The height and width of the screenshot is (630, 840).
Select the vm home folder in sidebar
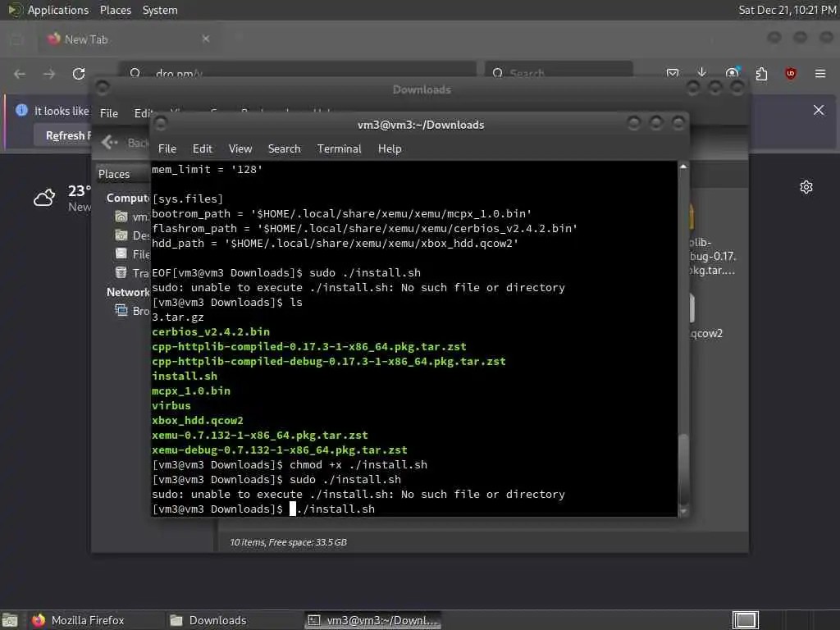tap(132, 217)
